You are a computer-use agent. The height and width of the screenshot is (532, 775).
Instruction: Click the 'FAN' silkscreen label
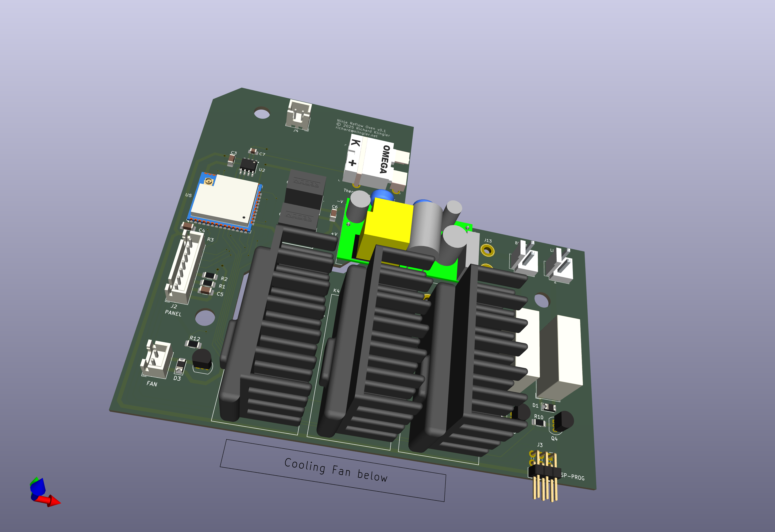pyautogui.click(x=152, y=384)
